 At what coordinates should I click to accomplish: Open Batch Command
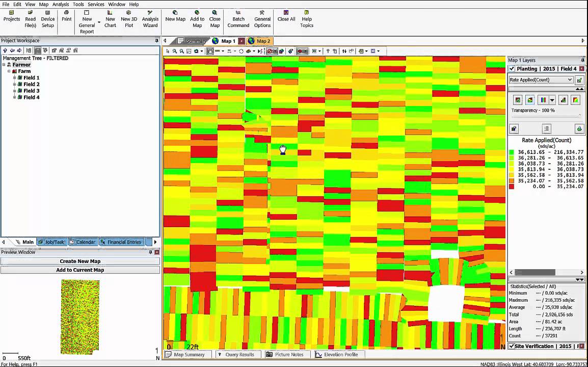(x=238, y=19)
